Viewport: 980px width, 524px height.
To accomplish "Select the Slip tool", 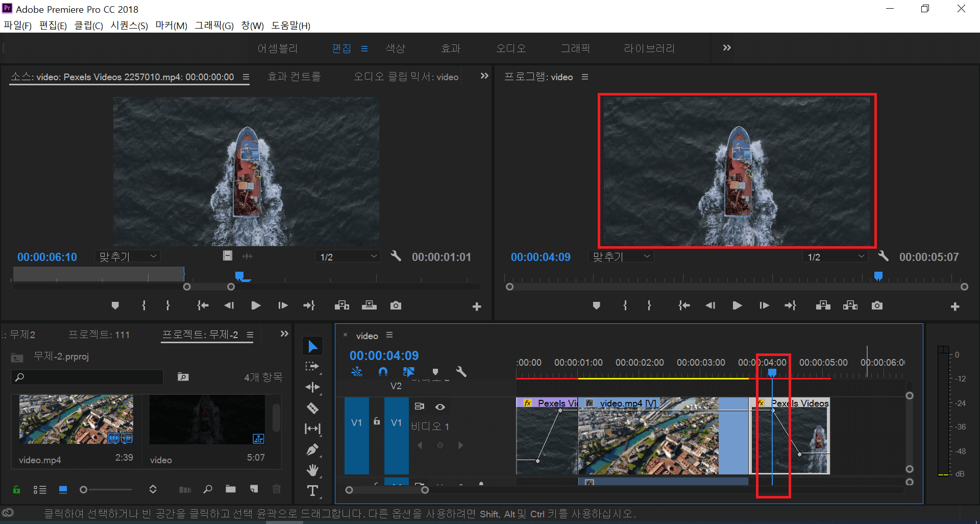I will (x=312, y=428).
